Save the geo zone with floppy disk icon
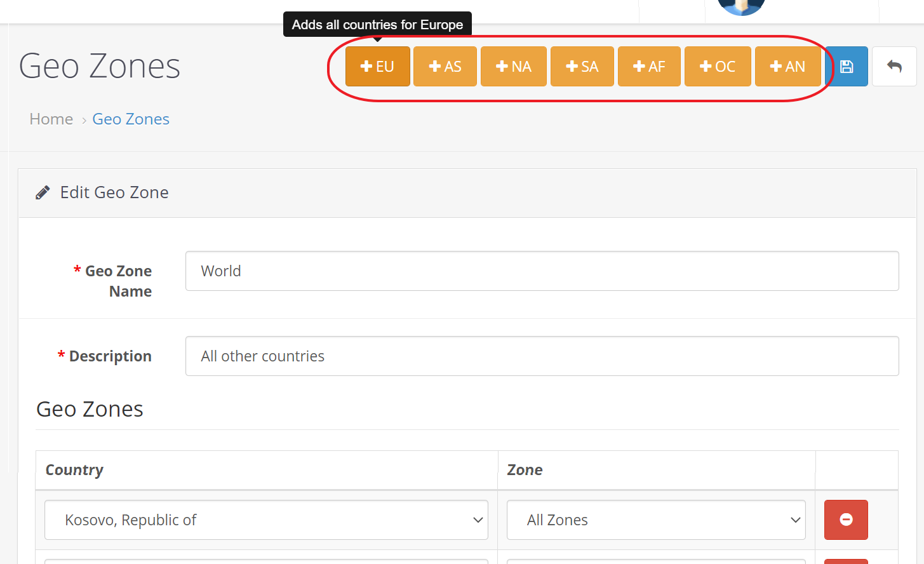 click(847, 67)
